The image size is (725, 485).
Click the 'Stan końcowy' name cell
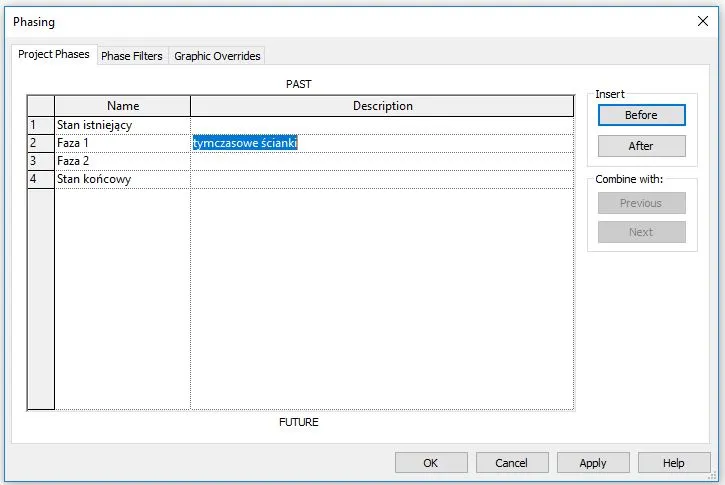(x=121, y=179)
